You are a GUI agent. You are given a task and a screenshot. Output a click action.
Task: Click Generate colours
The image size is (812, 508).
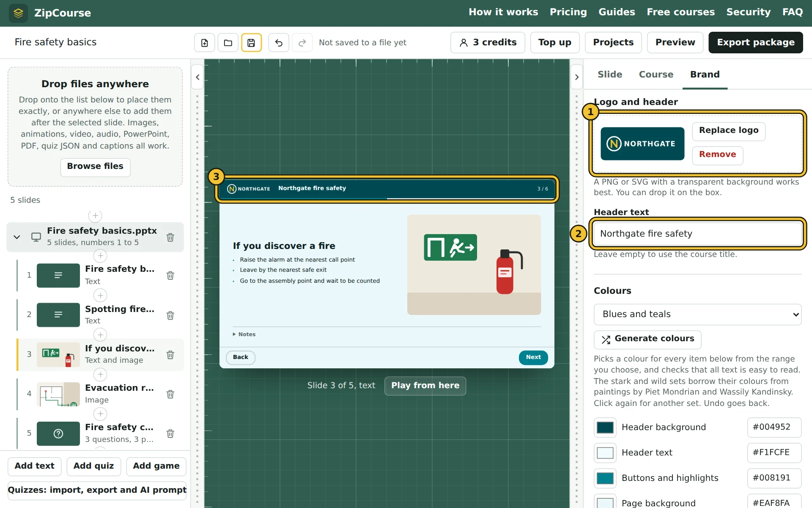(647, 340)
